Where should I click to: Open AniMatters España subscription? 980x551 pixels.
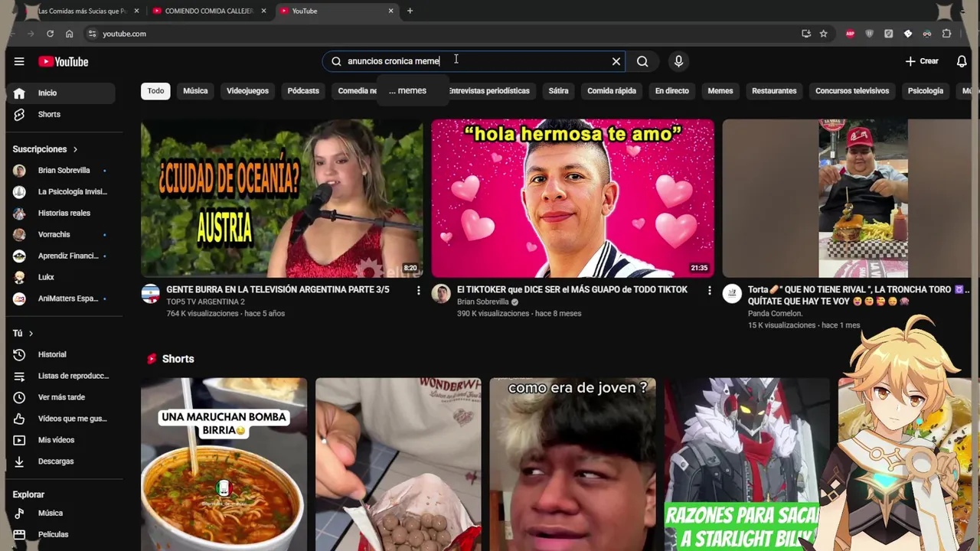63,298
